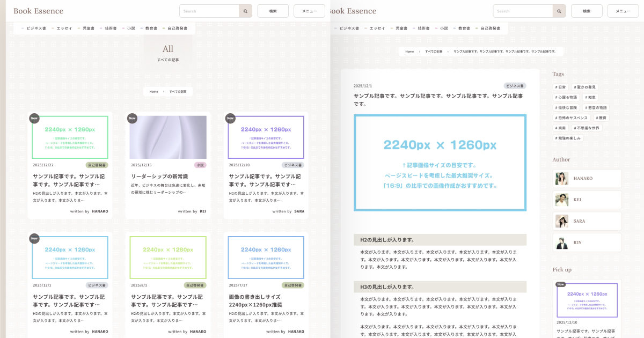644x338 pixels.
Task: Expand the 検索 search panel
Action: tap(273, 10)
